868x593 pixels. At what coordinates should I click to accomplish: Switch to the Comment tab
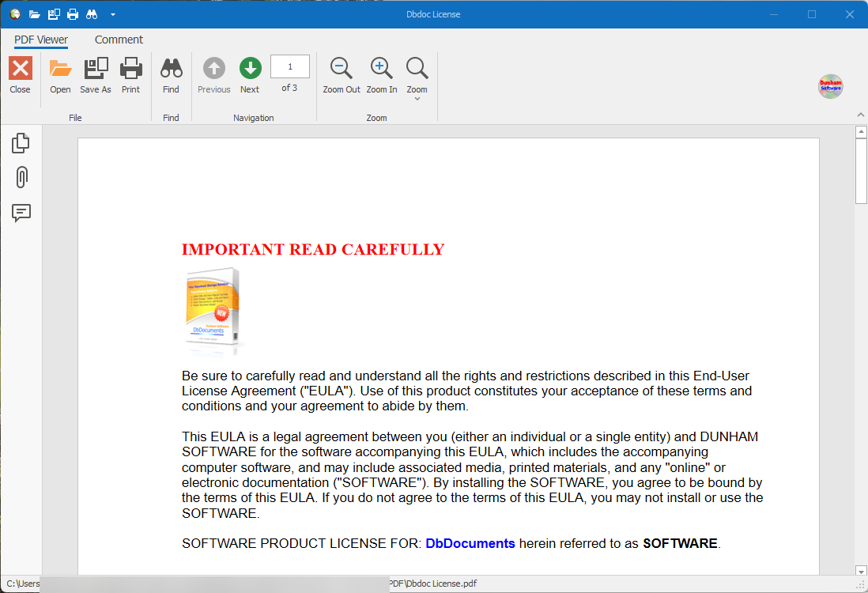pos(119,40)
